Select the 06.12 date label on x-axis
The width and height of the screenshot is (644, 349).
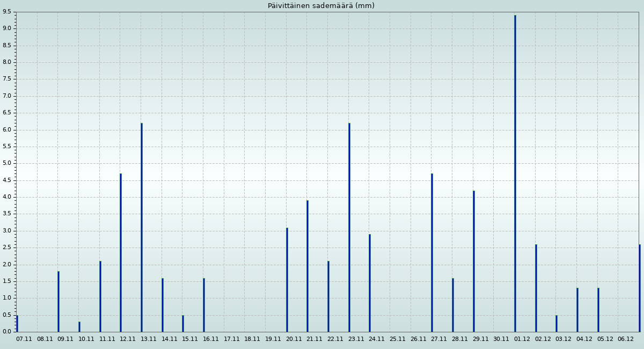click(626, 339)
